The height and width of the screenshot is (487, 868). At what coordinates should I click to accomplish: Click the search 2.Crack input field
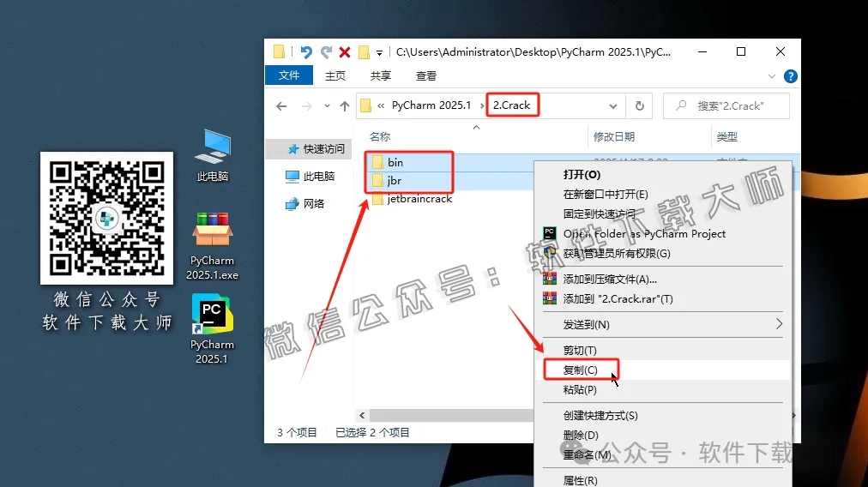click(x=726, y=105)
